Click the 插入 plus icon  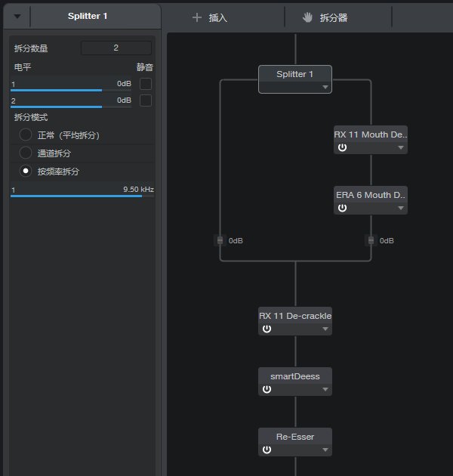pyautogui.click(x=197, y=17)
